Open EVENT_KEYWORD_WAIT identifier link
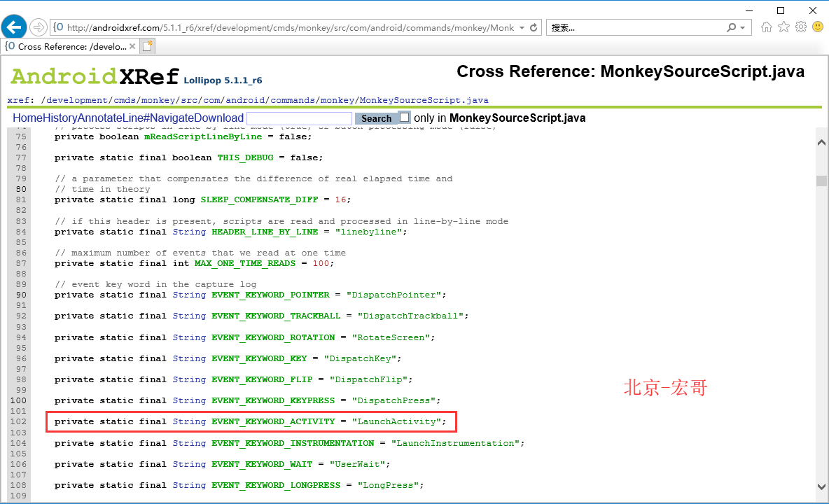The image size is (829, 504). pos(263,464)
